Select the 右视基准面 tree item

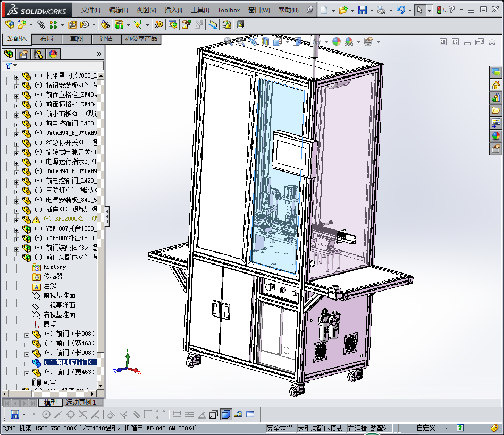click(60, 314)
